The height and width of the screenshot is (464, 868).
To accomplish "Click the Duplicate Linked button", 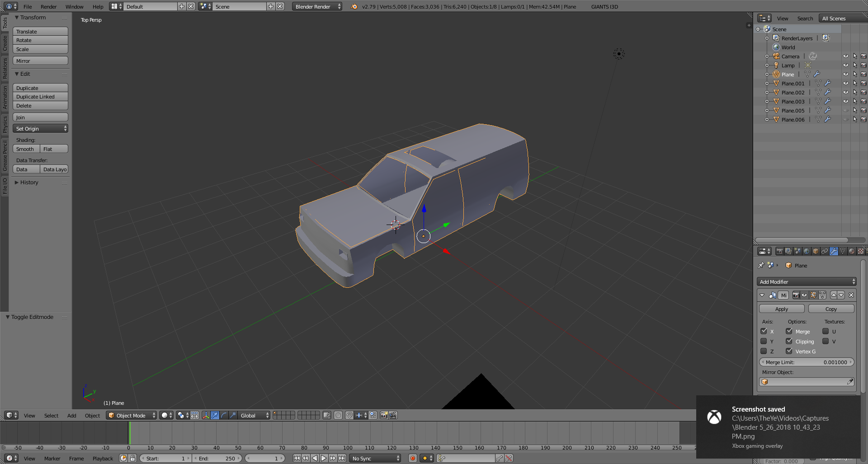I will tap(40, 97).
